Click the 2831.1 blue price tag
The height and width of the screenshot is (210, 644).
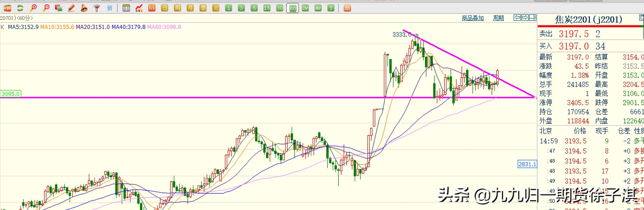tap(527, 164)
